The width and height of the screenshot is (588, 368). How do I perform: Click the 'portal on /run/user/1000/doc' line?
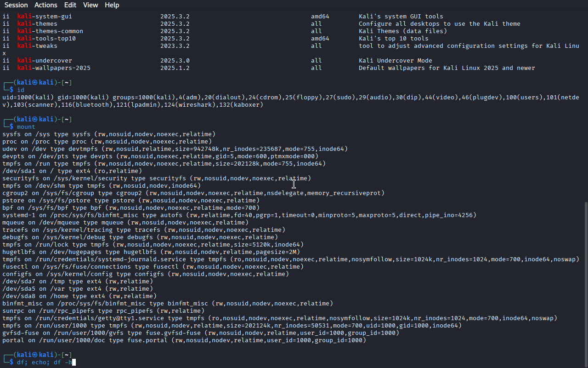point(184,340)
